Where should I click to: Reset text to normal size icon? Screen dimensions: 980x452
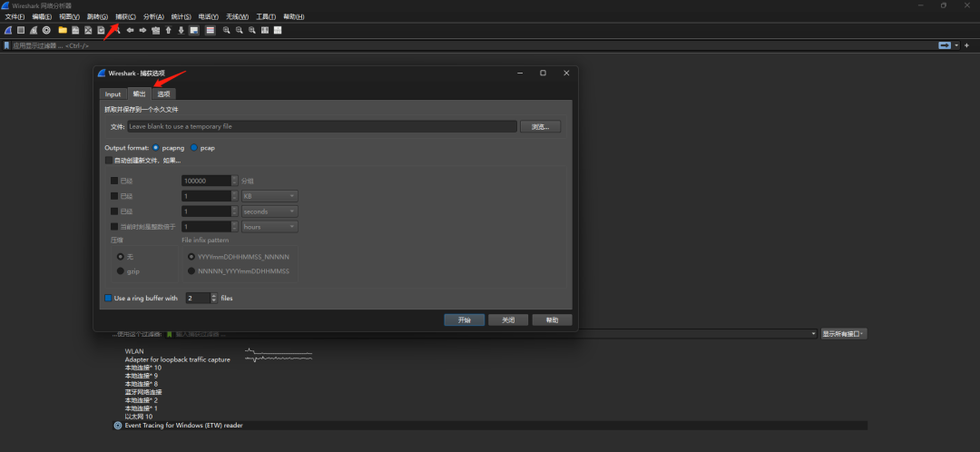(x=252, y=30)
